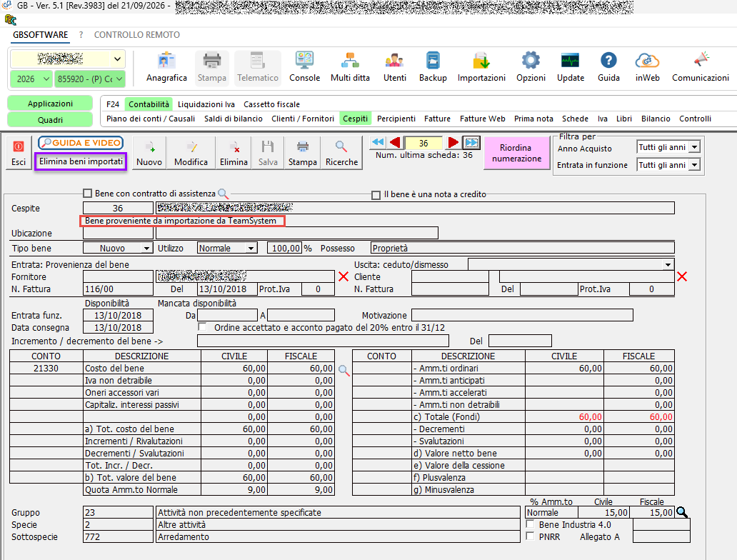The image size is (737, 560).
Task: Switch to the Liquidazioni Iva tab
Action: point(206,104)
